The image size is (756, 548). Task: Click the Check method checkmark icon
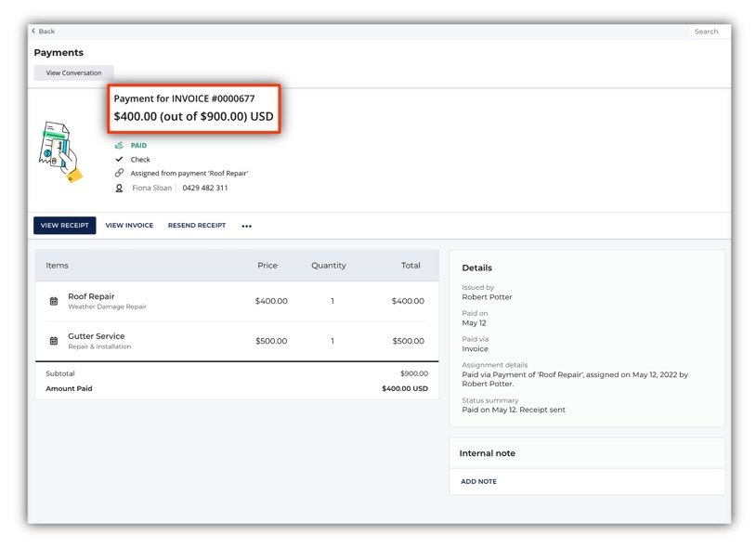pyautogui.click(x=119, y=159)
